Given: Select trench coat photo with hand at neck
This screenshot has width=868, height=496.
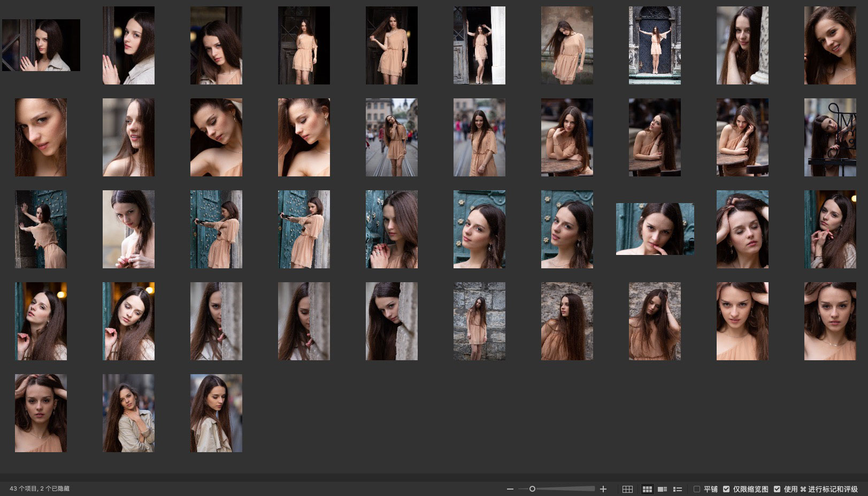Looking at the screenshot, I should pos(128,413).
